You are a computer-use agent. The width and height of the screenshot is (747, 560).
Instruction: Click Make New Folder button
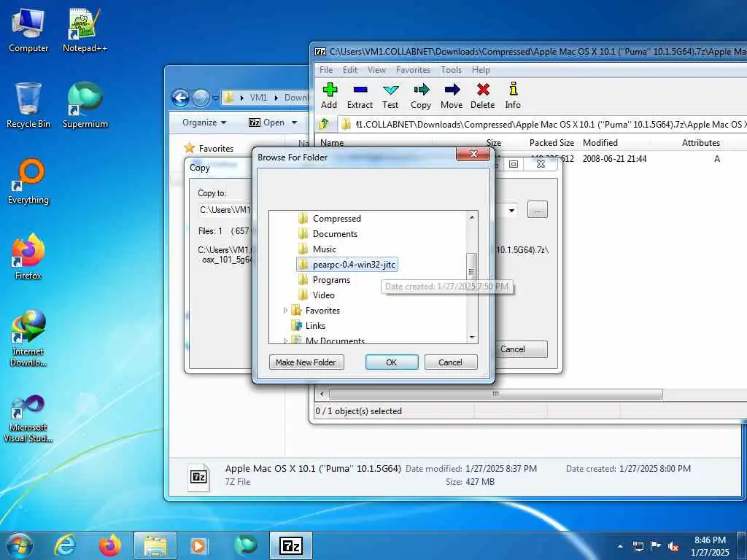coord(306,362)
